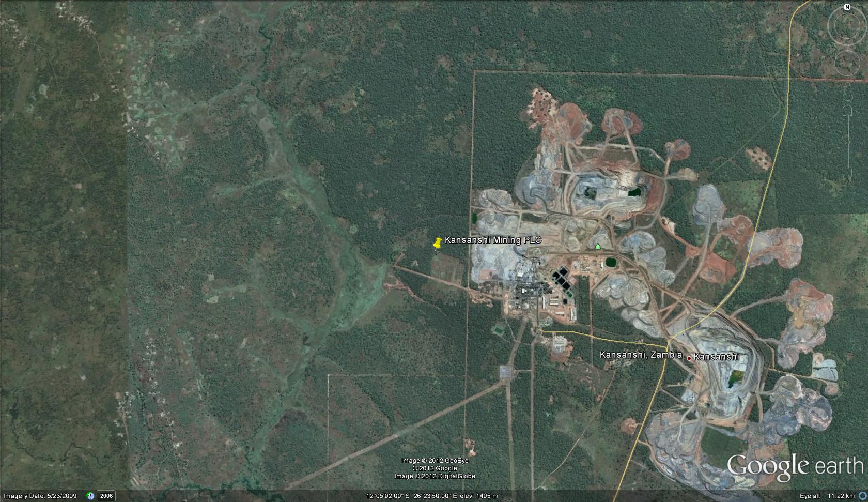This screenshot has height=502, width=868.
Task: Click the 'Imagery Date: 5/23/2009' status text
Action: 40,496
